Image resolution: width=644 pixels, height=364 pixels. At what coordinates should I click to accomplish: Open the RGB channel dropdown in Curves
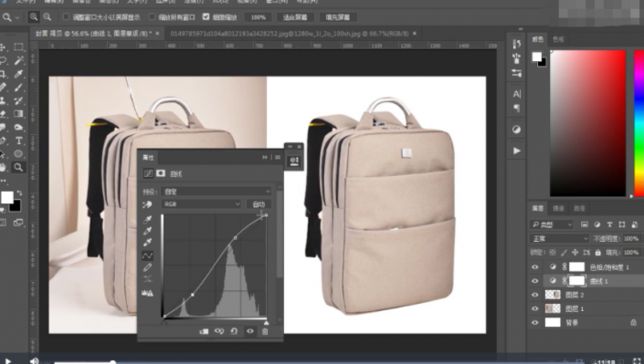[x=201, y=204]
